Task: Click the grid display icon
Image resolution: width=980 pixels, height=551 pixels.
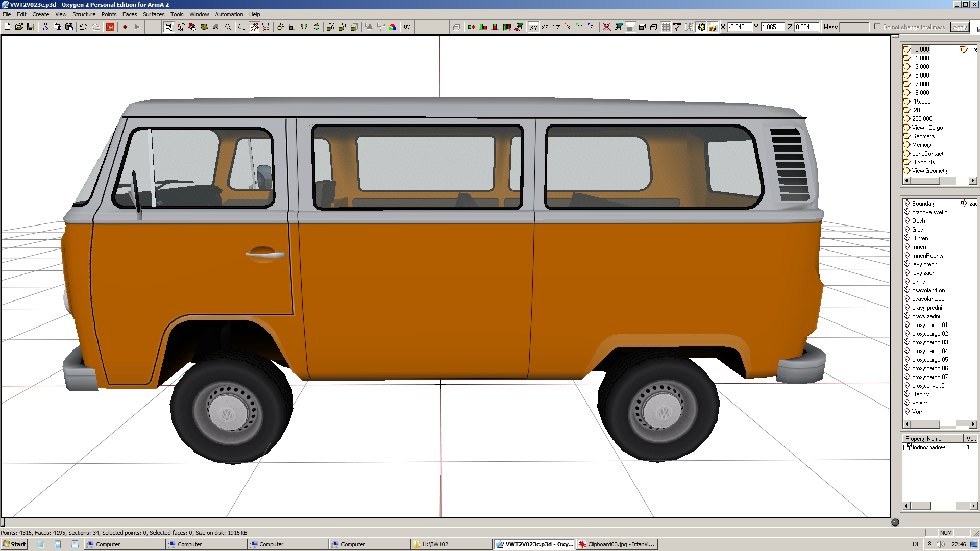Action: click(666, 27)
